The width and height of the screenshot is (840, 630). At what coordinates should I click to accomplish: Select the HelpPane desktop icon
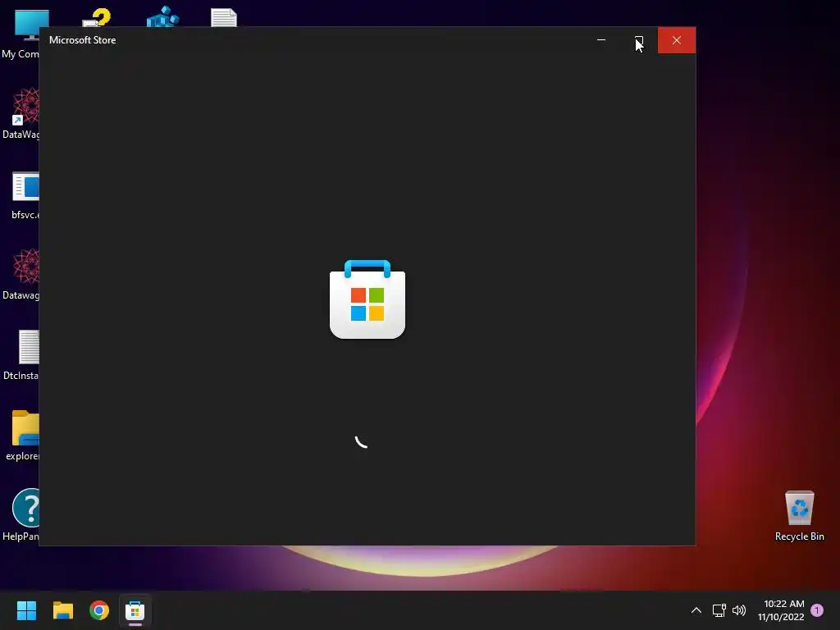pos(21,515)
